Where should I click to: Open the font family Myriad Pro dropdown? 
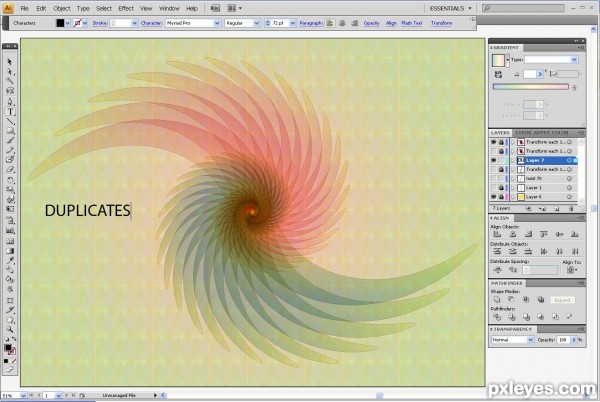[217, 23]
